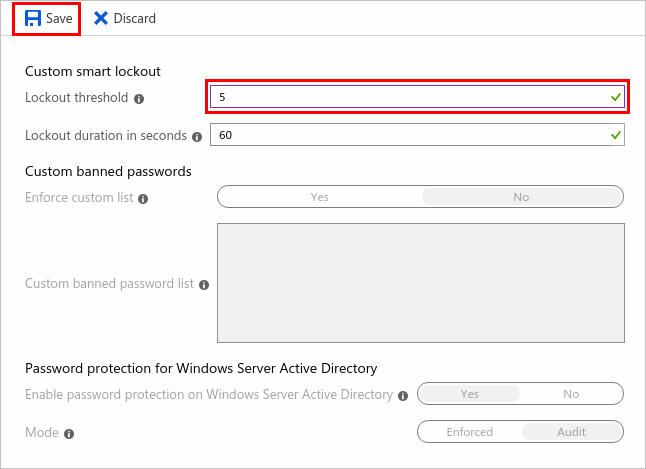Click the "Mode" label text
Image resolution: width=646 pixels, height=469 pixels.
pos(42,432)
